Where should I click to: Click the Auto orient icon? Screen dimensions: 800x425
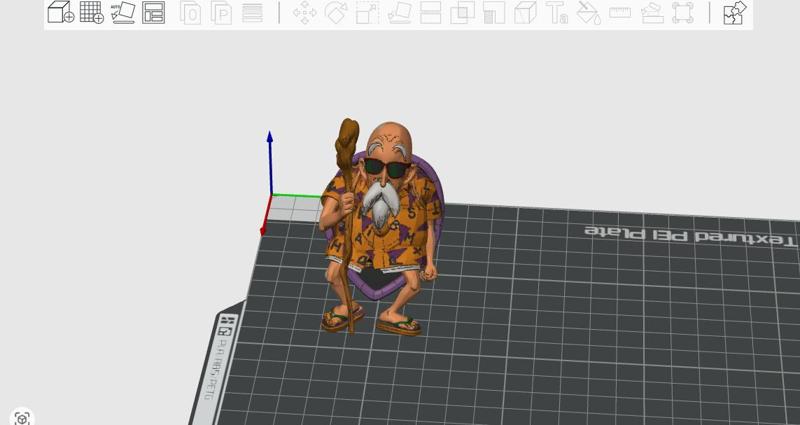click(123, 12)
